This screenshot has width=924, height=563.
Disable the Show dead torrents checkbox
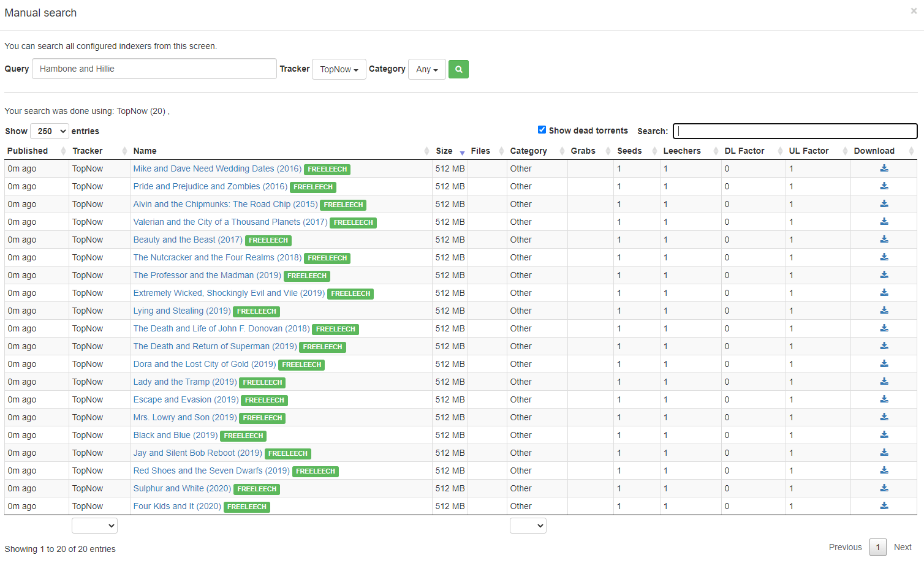click(x=542, y=129)
